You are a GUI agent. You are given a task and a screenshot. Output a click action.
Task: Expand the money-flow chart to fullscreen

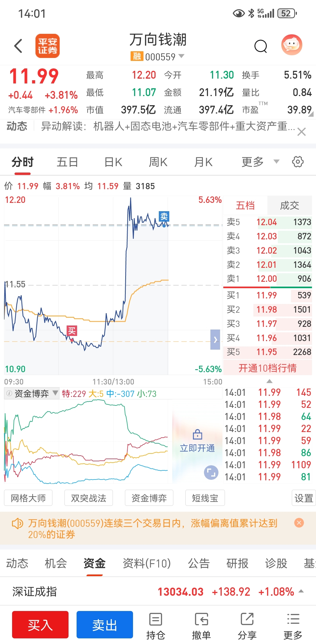211,473
